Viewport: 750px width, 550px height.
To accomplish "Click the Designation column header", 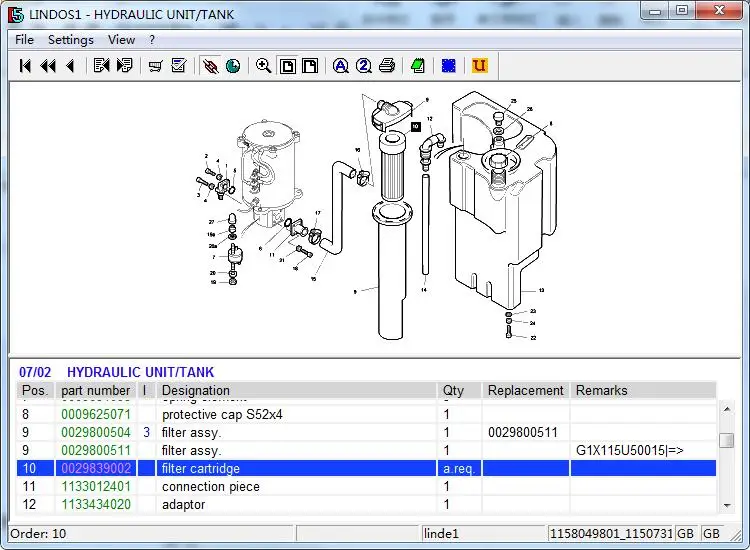I will click(296, 390).
